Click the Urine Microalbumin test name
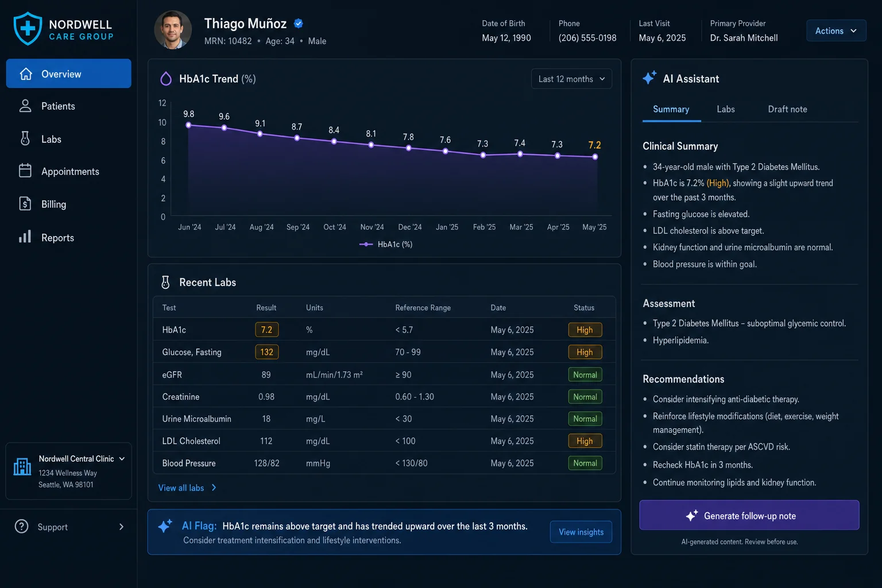The height and width of the screenshot is (588, 882). click(x=196, y=419)
